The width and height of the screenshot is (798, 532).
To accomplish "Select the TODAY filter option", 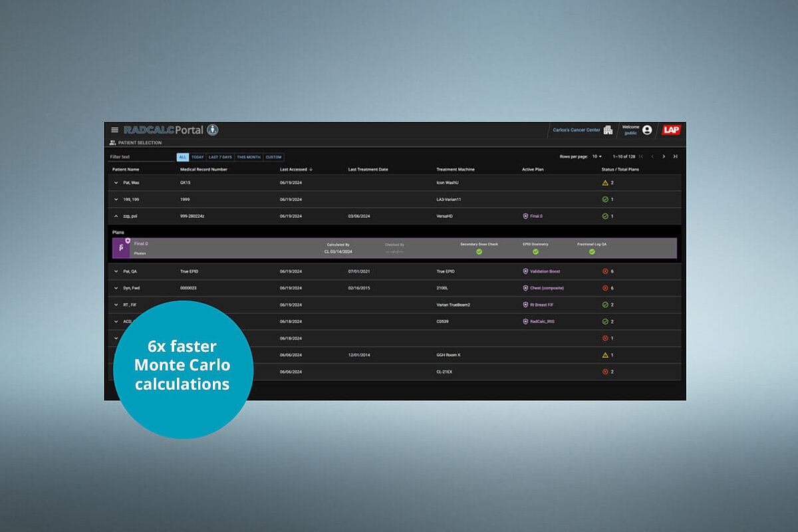I will pyautogui.click(x=198, y=156).
